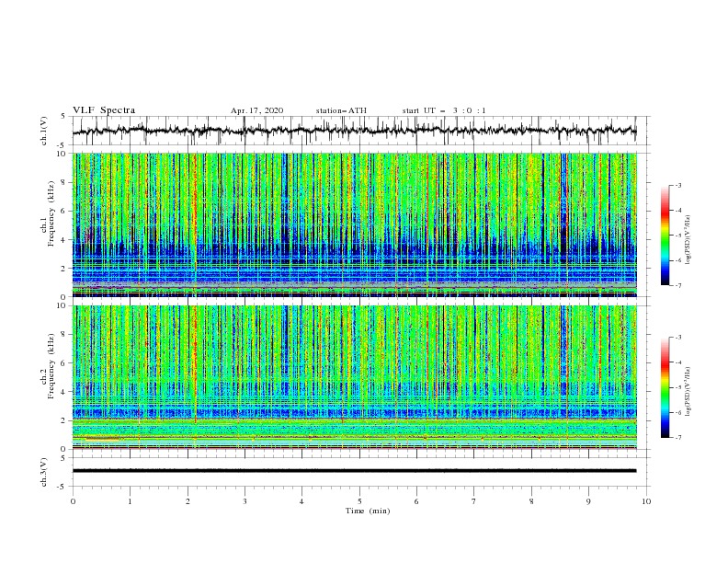Click time axis tick label "5"
The height and width of the screenshot is (563, 728).
(359, 501)
